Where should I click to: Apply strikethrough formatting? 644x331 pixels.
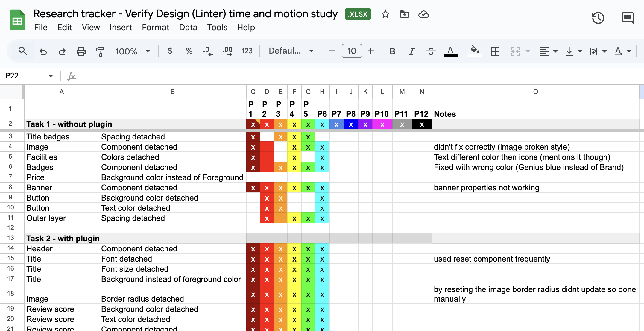[x=431, y=51]
